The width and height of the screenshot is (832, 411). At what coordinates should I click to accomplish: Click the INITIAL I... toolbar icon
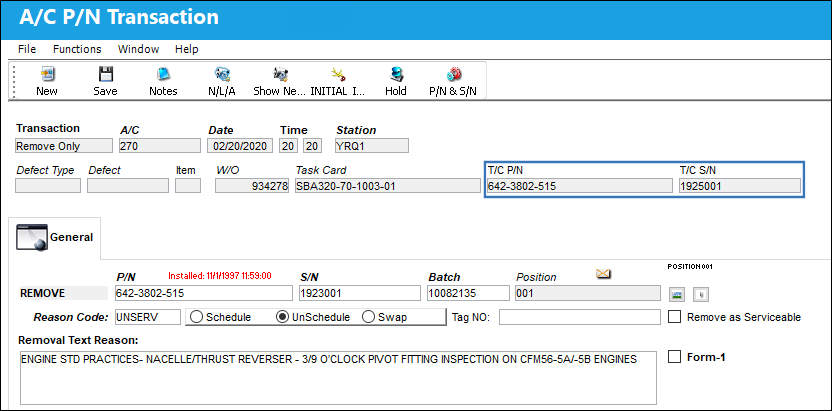pos(338,74)
